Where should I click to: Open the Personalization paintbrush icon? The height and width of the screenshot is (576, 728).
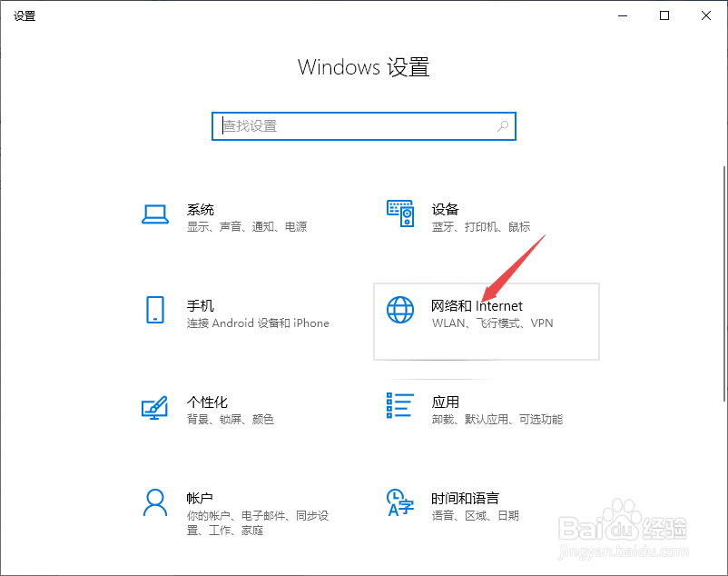point(154,407)
